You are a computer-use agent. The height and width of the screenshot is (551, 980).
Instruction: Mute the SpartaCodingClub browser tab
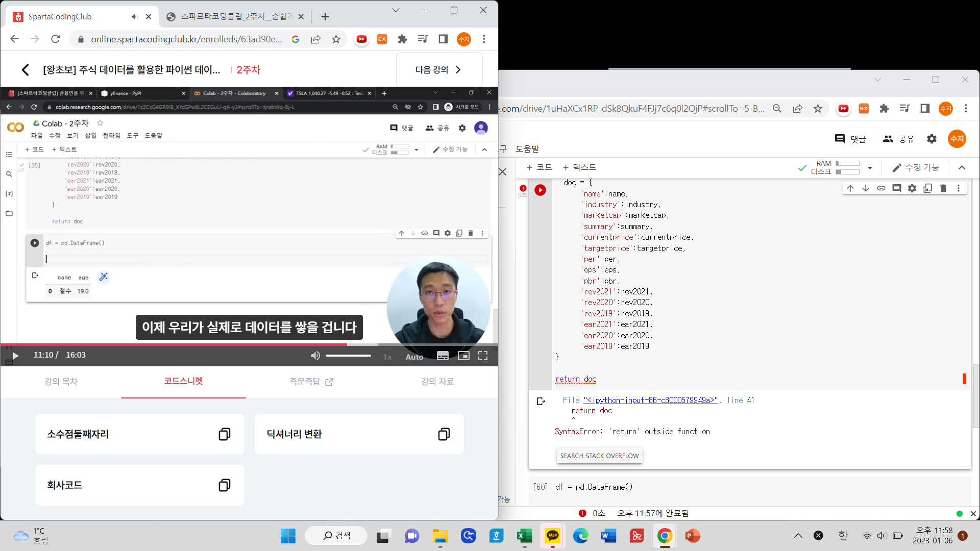click(134, 16)
